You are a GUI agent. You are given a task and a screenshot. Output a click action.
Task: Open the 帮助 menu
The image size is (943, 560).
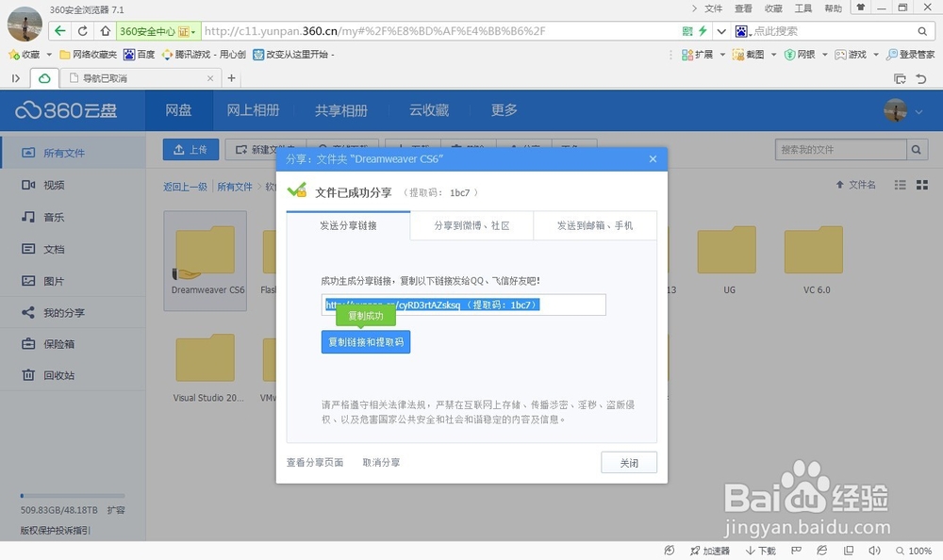(834, 8)
